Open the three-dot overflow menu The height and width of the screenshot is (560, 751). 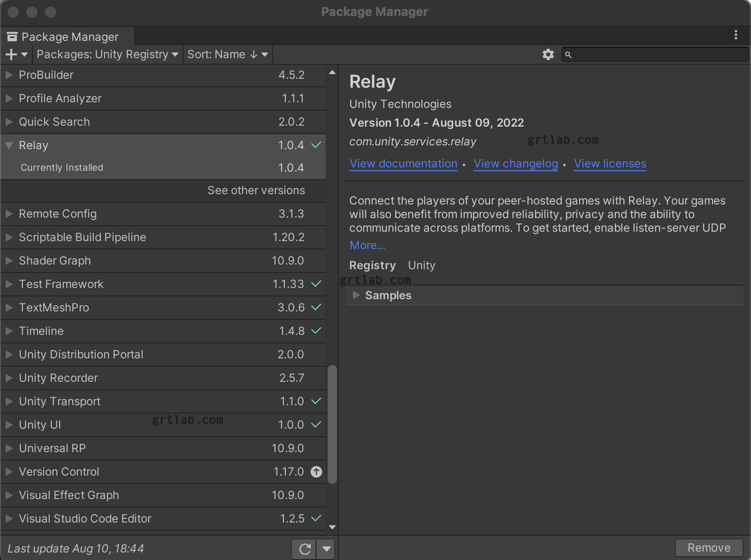[736, 34]
